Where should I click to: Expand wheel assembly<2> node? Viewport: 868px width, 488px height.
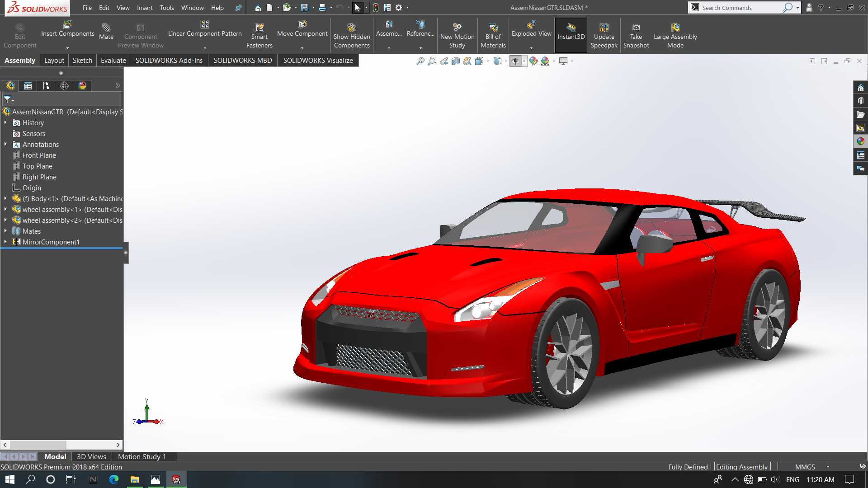[5, 220]
